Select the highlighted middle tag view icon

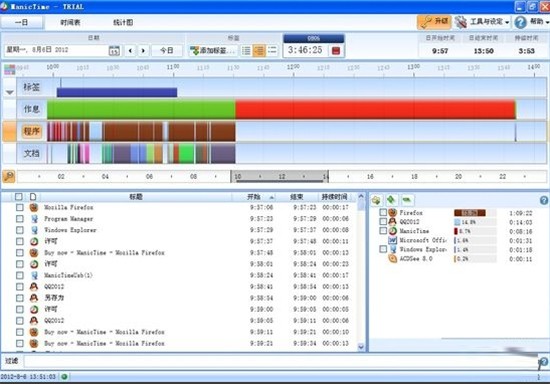[259, 51]
